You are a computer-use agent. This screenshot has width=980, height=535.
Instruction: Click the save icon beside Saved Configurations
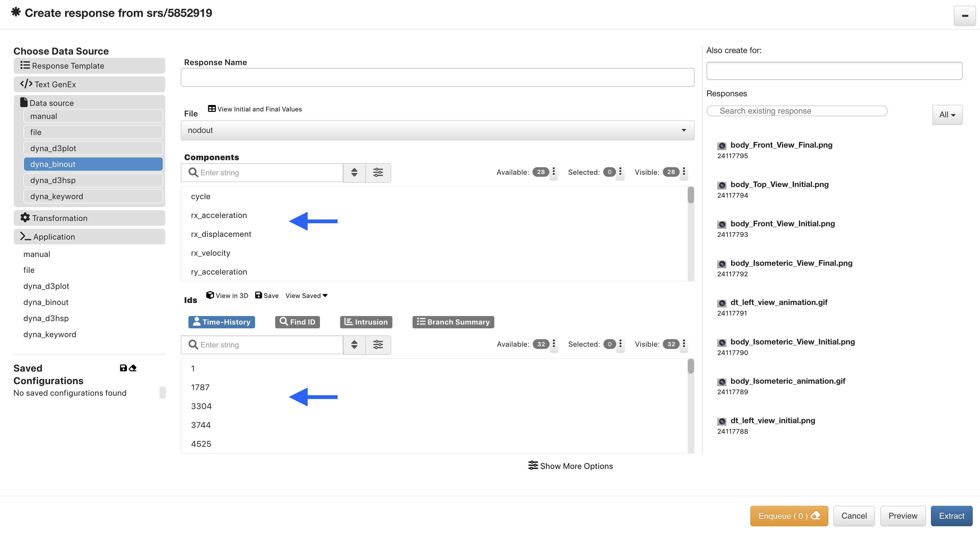123,368
